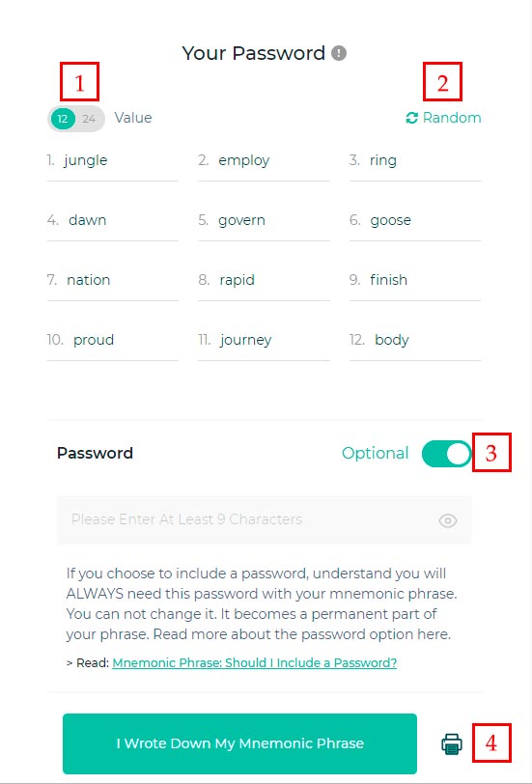
Task: Click the password field requiring 9 characters
Action: coord(264,520)
